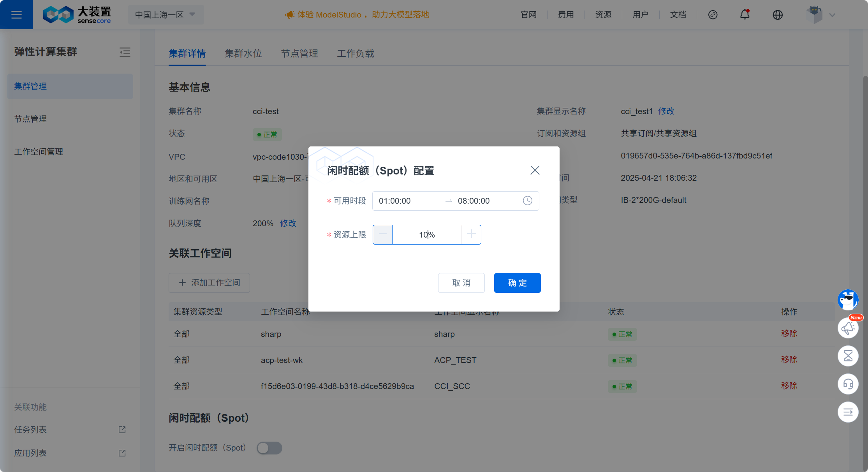Click the clock icon in time range

(527, 201)
